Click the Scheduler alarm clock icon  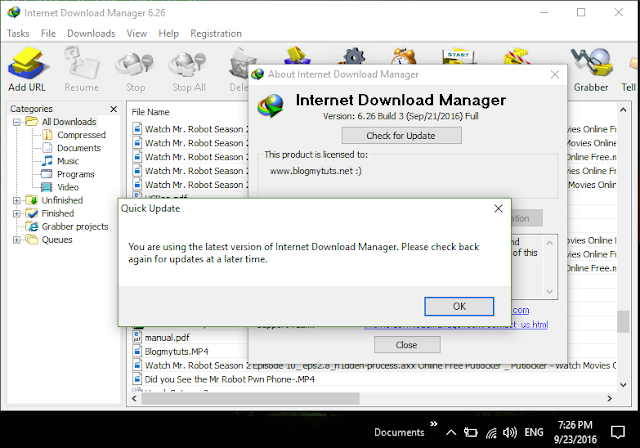pos(404,56)
